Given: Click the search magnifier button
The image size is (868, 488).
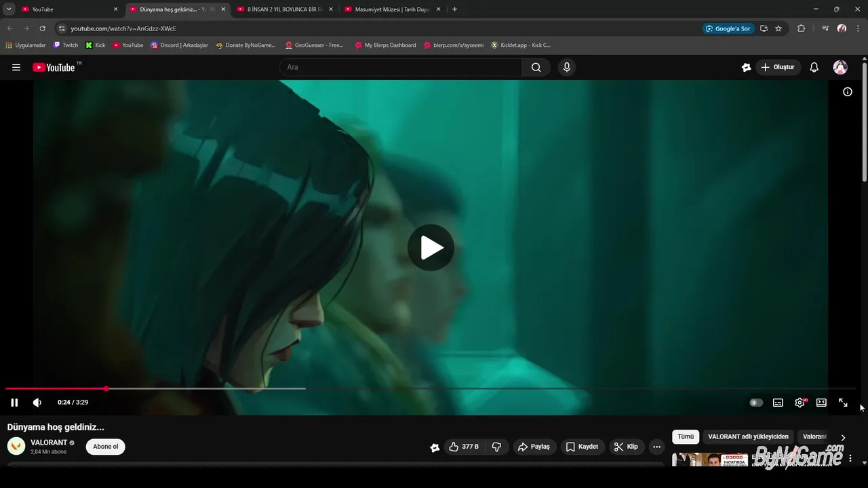Looking at the screenshot, I should pyautogui.click(x=536, y=67).
